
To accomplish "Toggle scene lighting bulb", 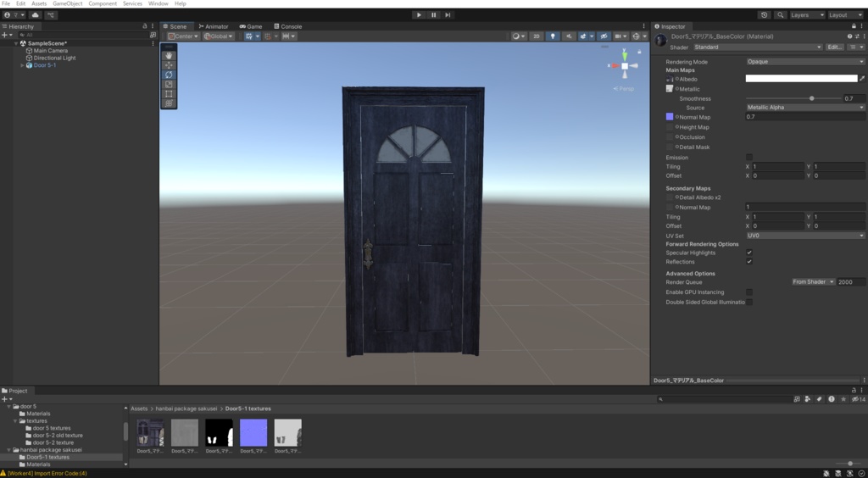I will point(553,36).
